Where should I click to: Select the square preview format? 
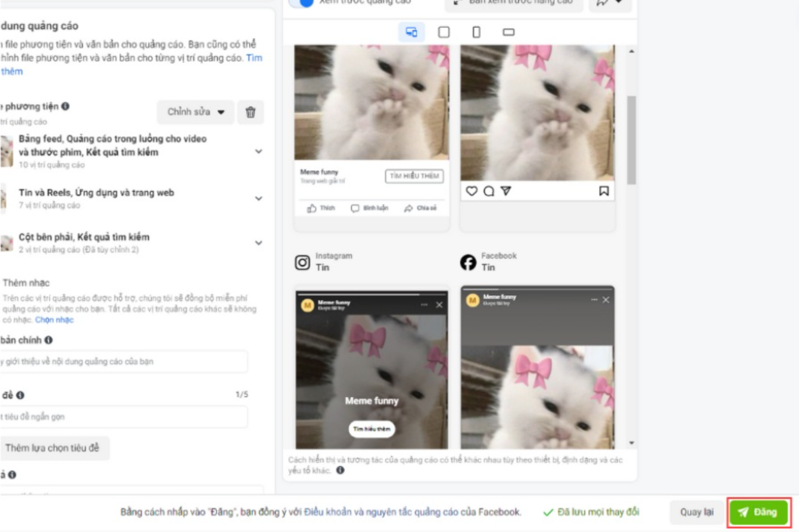[x=444, y=32]
